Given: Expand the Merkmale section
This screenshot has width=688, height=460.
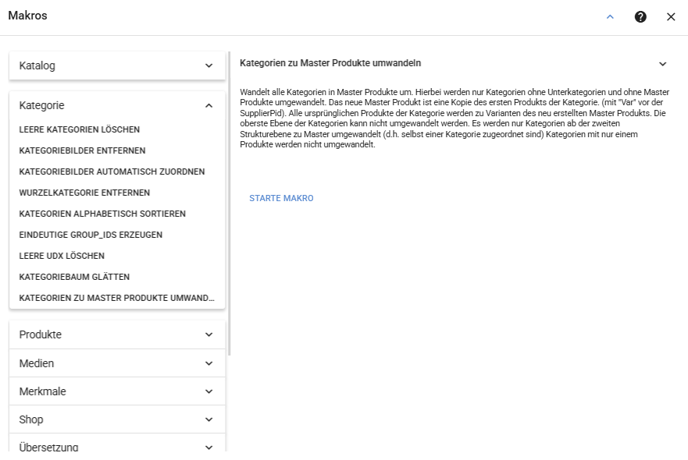Looking at the screenshot, I should pyautogui.click(x=117, y=392).
